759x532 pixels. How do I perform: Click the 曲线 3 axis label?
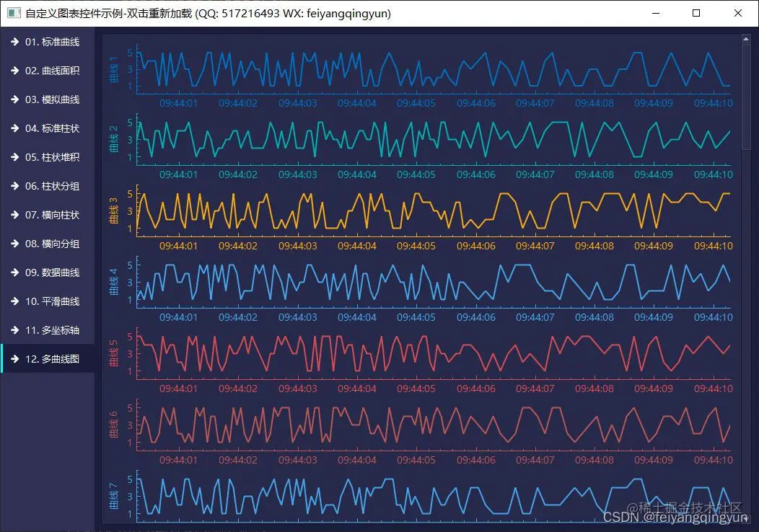[114, 210]
